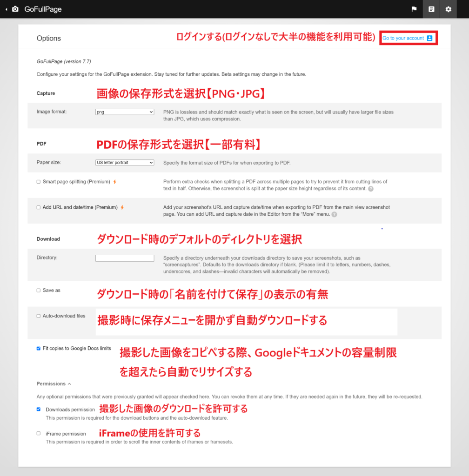Enable Add URL and date/time checkbox
The height and width of the screenshot is (476, 469).
click(39, 207)
